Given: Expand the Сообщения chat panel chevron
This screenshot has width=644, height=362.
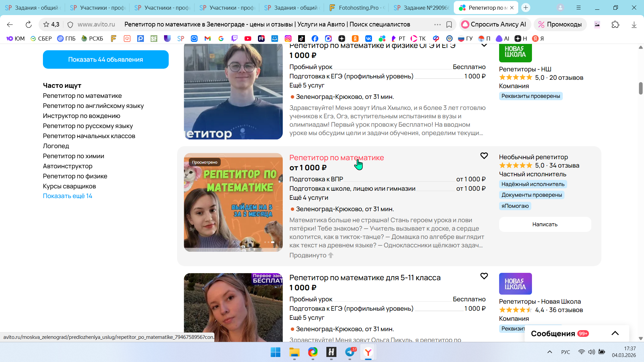Looking at the screenshot, I should (615, 333).
